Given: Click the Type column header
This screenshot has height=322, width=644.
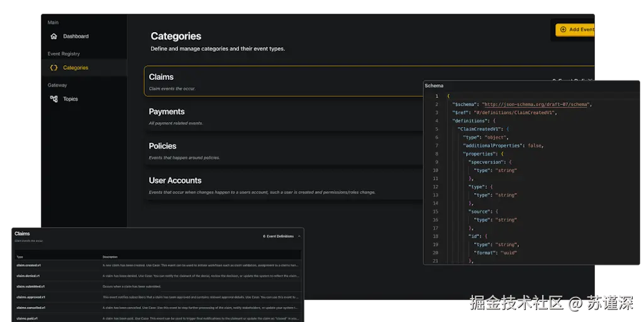Looking at the screenshot, I should tap(19, 257).
